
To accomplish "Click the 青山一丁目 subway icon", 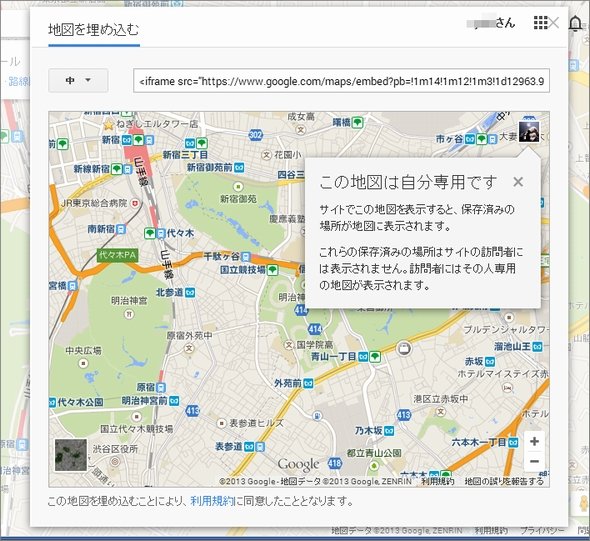I will click(x=363, y=357).
